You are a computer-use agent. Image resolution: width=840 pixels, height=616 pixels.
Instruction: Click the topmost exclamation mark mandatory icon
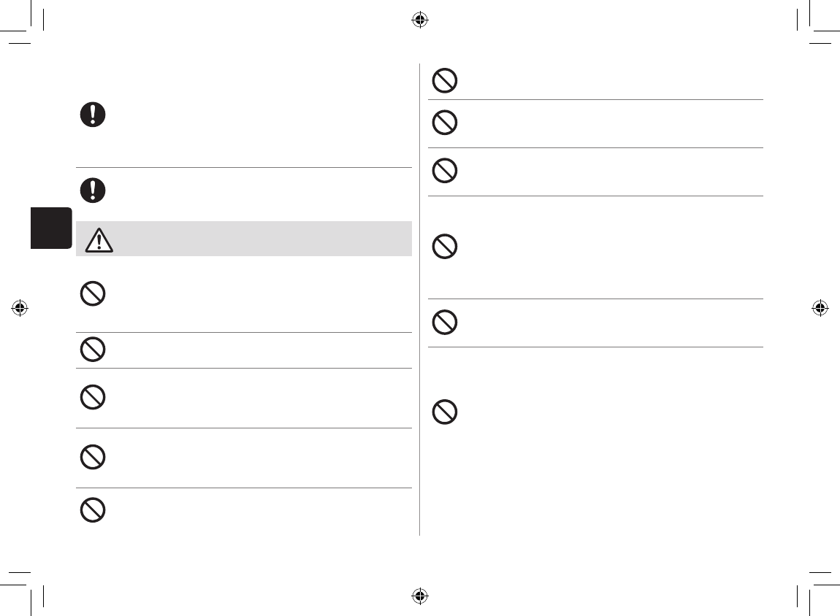(x=93, y=115)
